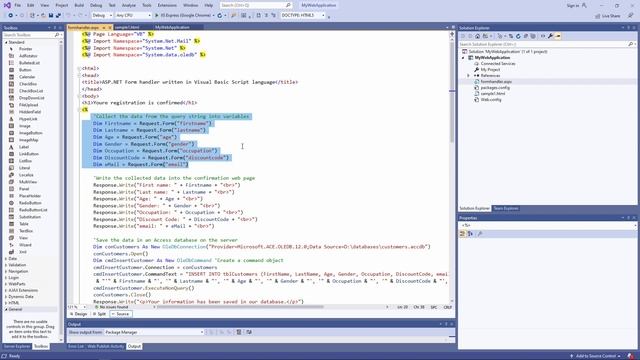Viewport: 640px width, 360px height.
Task: Open the IIS Express browser dropdown arrow
Action: (213, 16)
